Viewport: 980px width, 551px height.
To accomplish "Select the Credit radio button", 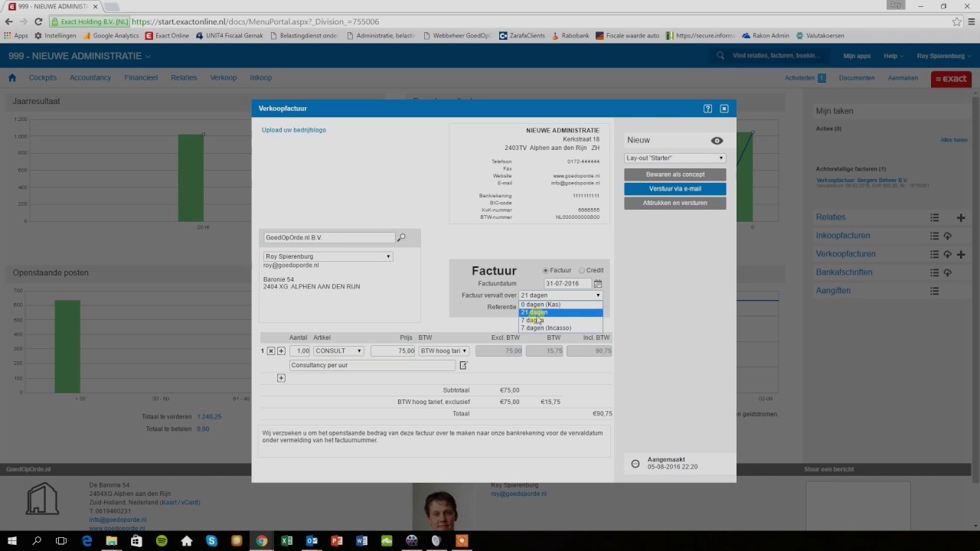I will point(582,271).
